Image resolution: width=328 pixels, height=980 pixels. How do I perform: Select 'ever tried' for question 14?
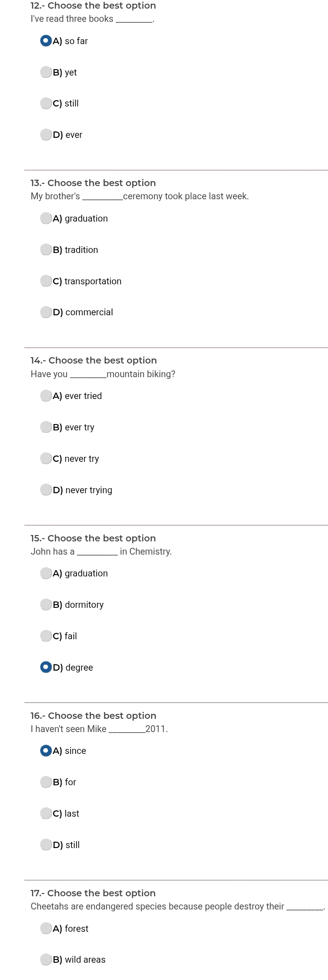coord(46,396)
